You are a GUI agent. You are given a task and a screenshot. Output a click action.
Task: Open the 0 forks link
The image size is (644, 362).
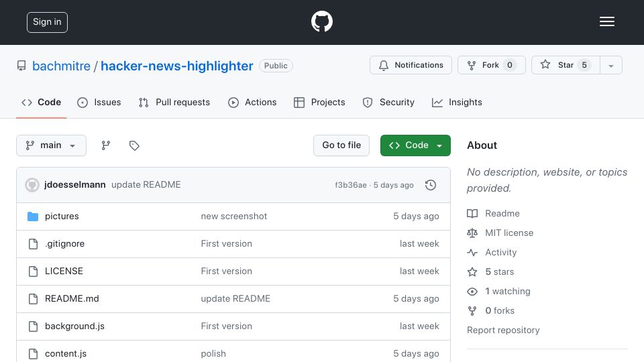[x=500, y=310]
